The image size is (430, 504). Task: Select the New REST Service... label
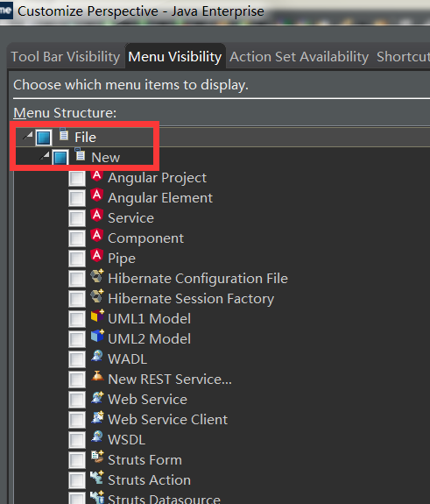pos(170,380)
